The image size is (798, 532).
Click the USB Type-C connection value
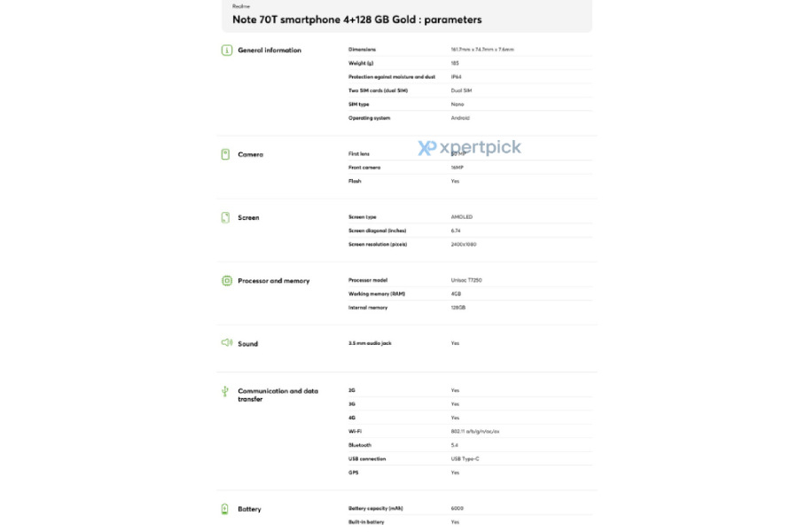coord(465,459)
